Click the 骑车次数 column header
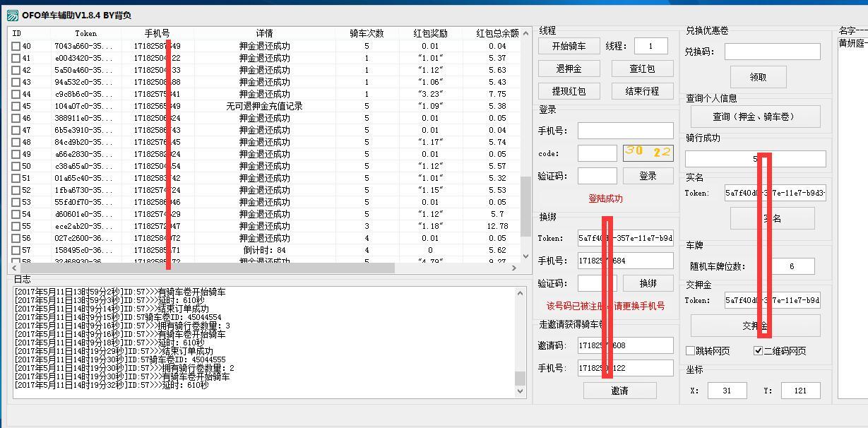868x428 pixels. 367,33
